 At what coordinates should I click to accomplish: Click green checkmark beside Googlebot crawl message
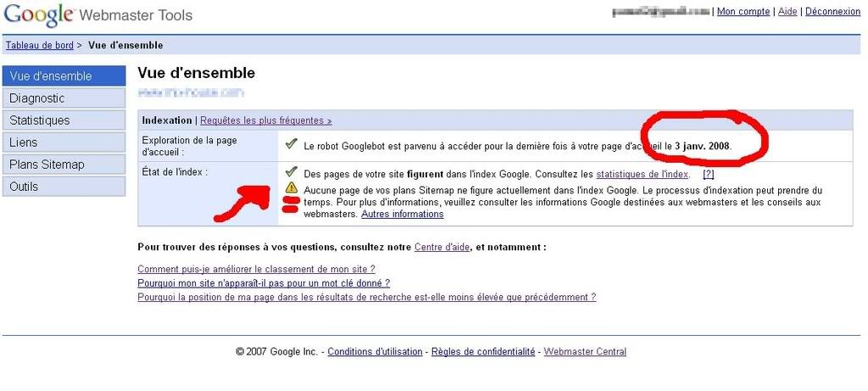[292, 145]
